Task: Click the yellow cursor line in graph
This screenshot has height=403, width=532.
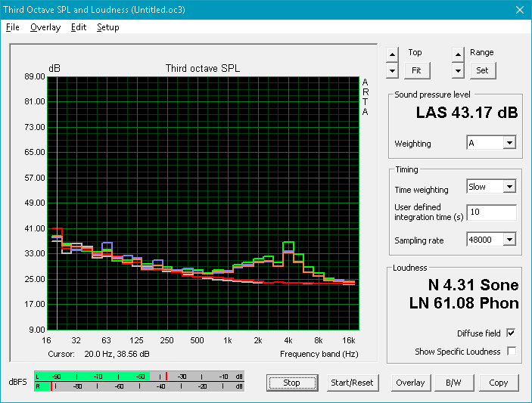Action: pos(57,203)
